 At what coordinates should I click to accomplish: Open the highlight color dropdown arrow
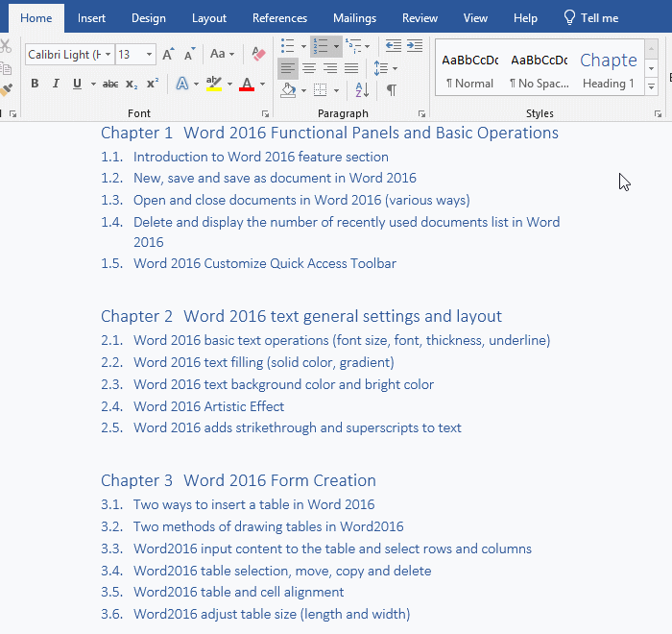229,85
